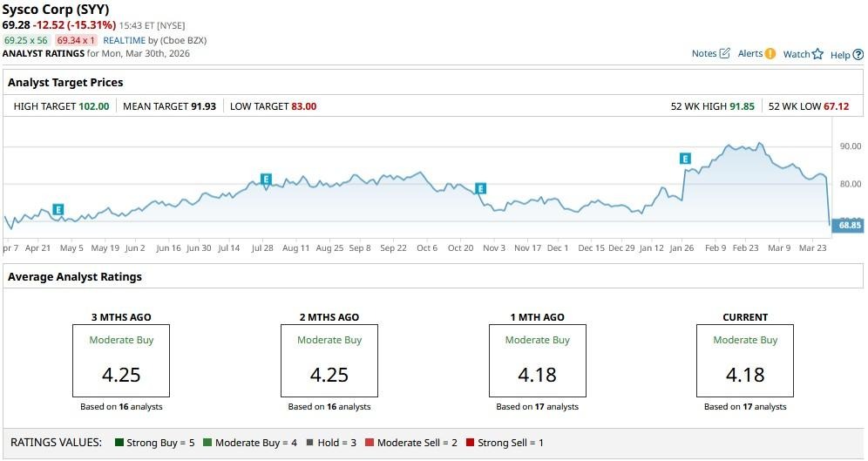Click the 69.25 x 56 bid quote

click(x=26, y=40)
